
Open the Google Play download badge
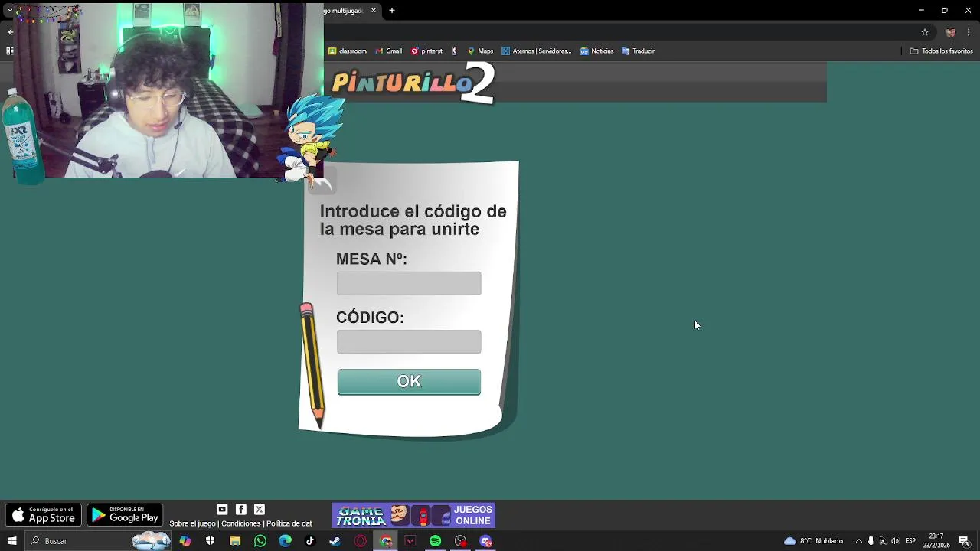click(x=125, y=515)
